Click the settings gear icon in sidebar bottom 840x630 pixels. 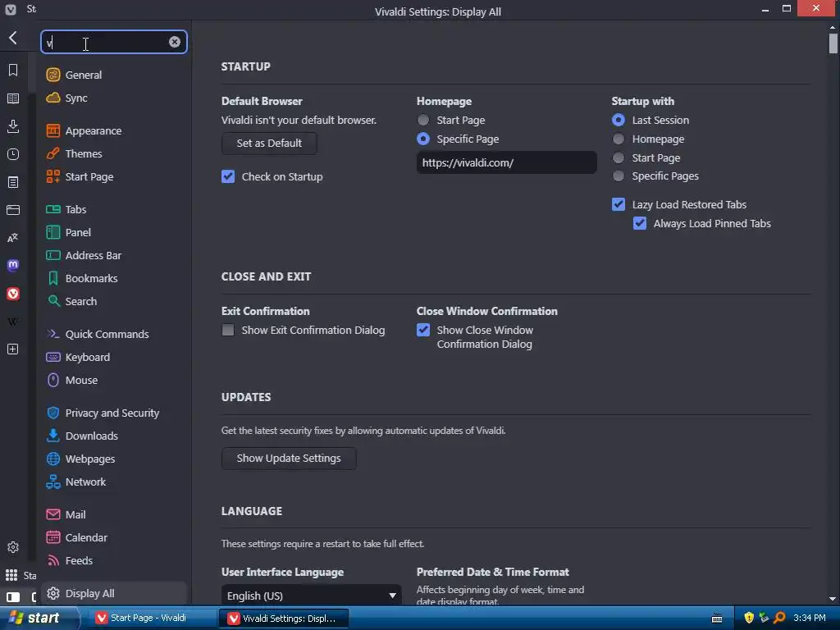(13, 547)
